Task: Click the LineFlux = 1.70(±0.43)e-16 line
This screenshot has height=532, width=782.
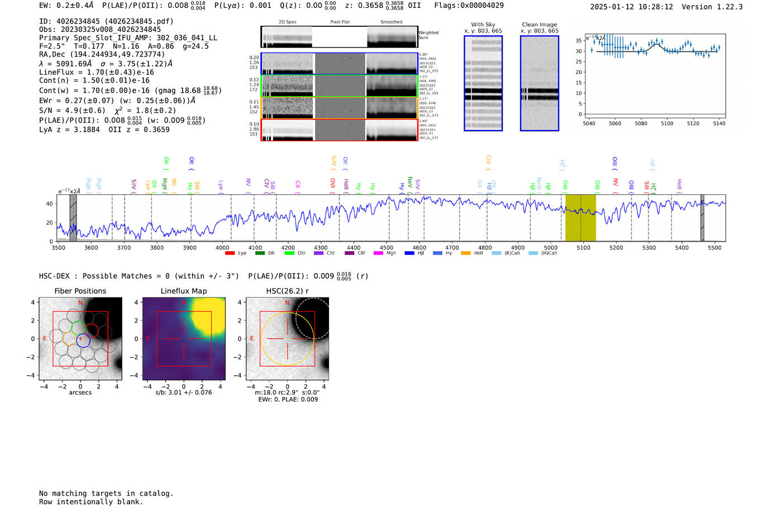Action: (x=97, y=73)
